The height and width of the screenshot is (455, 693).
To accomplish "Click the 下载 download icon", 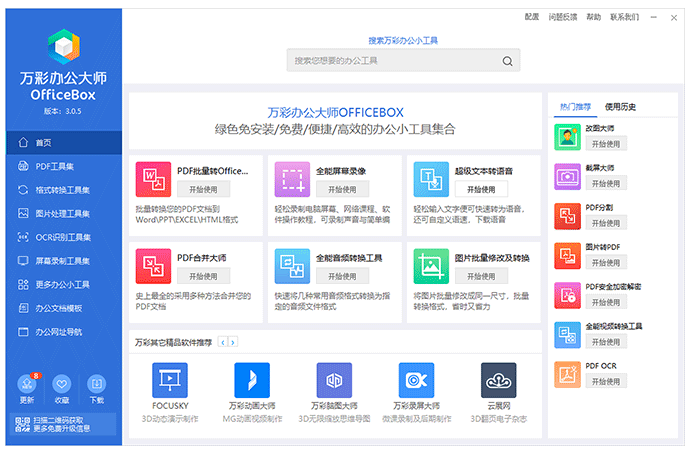I will coord(96,386).
